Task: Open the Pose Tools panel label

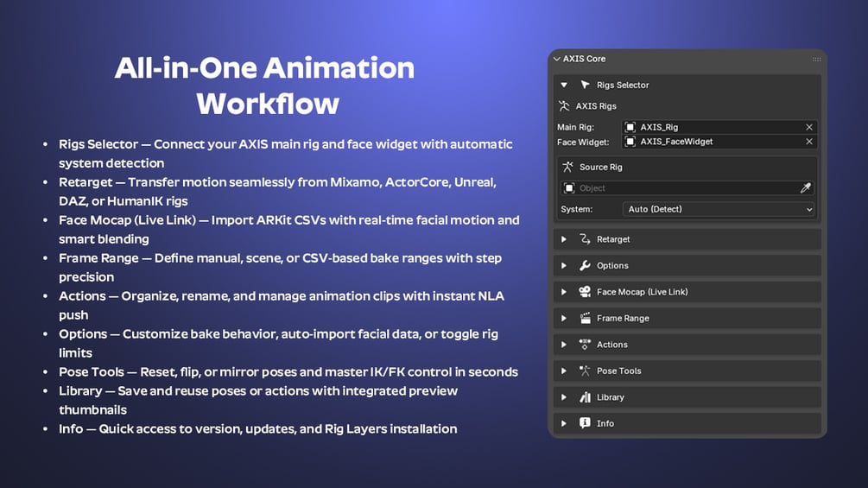Action: click(x=619, y=371)
